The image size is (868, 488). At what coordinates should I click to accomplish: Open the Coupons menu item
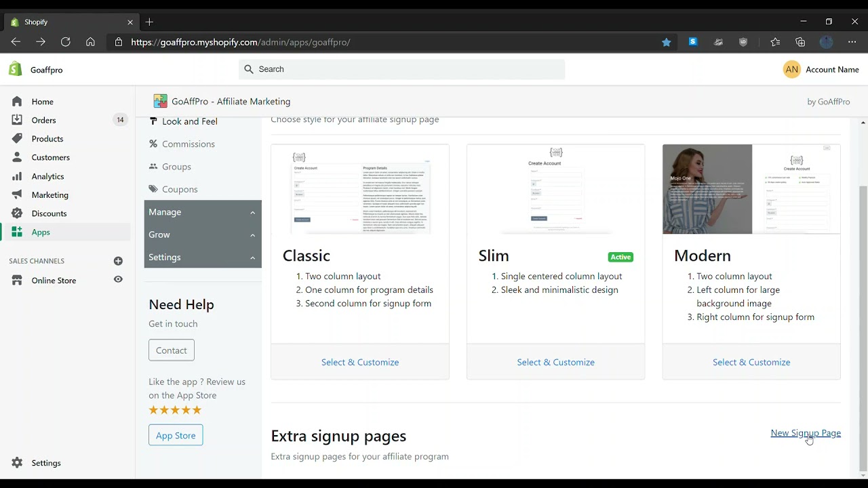(x=180, y=189)
